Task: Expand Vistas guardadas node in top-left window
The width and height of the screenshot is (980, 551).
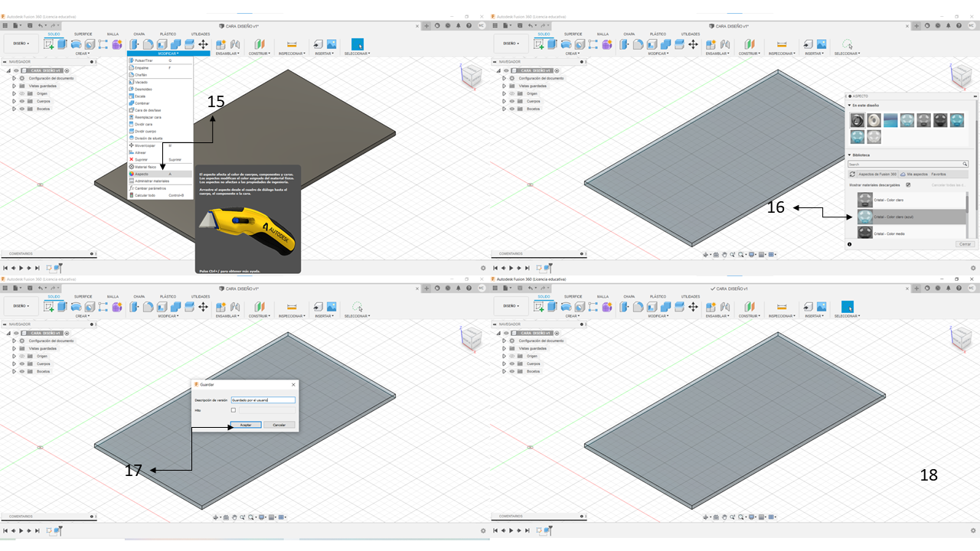Action: (x=14, y=86)
